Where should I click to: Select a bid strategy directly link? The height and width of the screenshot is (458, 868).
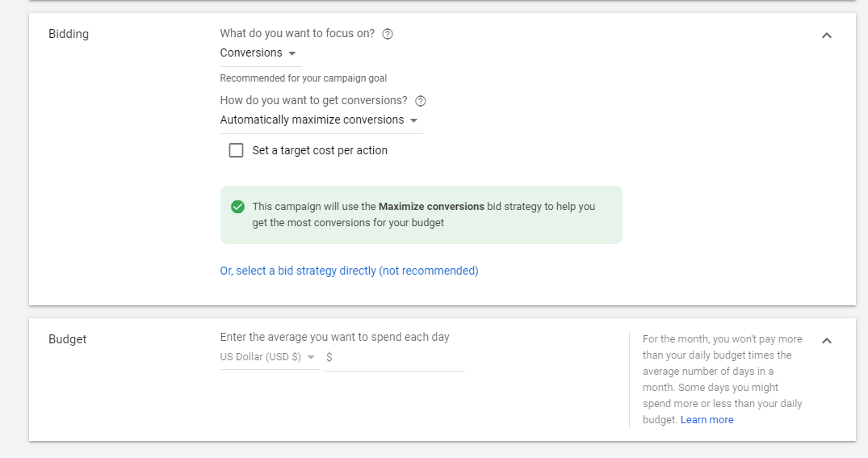[x=350, y=271]
